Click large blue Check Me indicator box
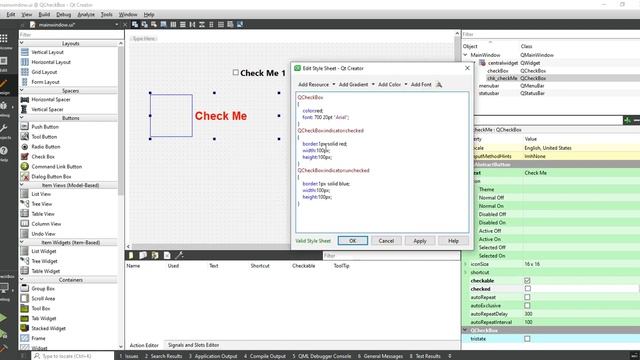Screen dimensions: 640x360 (x=171, y=116)
